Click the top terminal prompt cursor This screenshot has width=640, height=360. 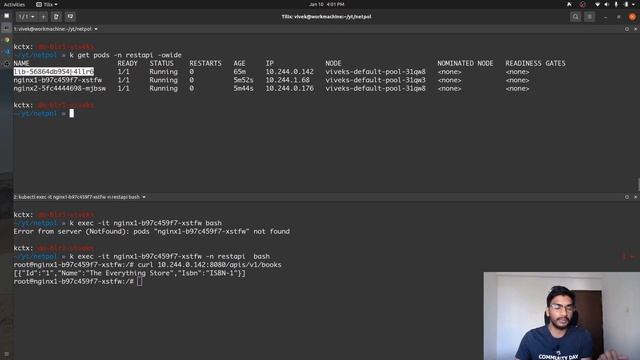pos(71,113)
